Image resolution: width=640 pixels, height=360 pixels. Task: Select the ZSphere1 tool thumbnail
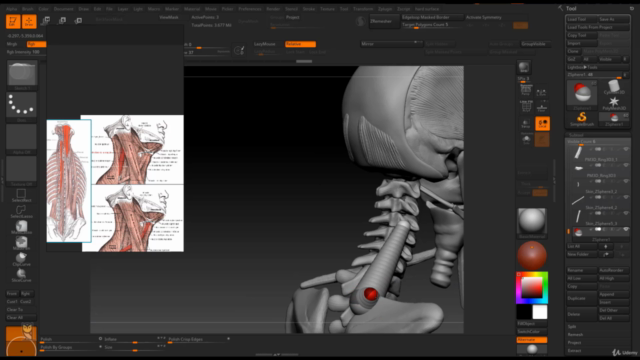[582, 95]
